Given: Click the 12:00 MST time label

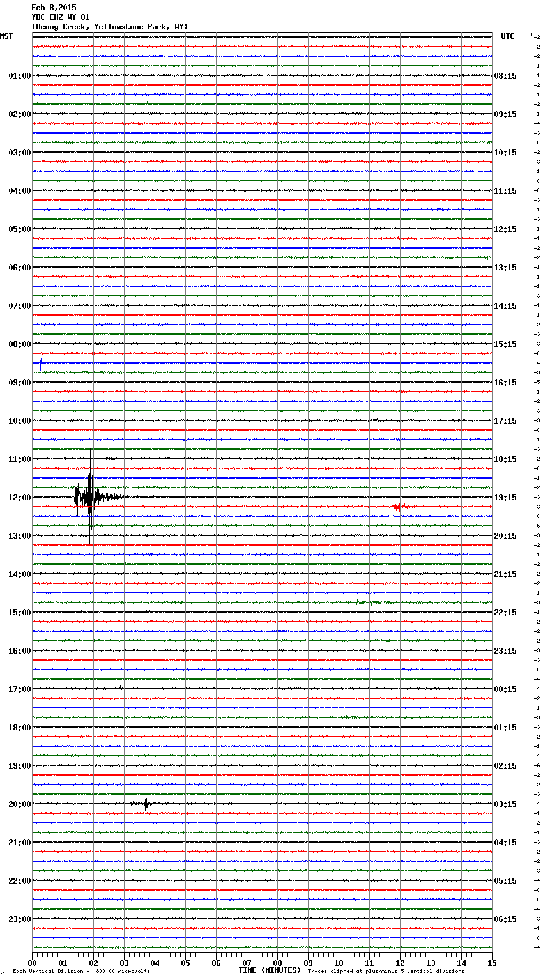Looking at the screenshot, I should (19, 498).
